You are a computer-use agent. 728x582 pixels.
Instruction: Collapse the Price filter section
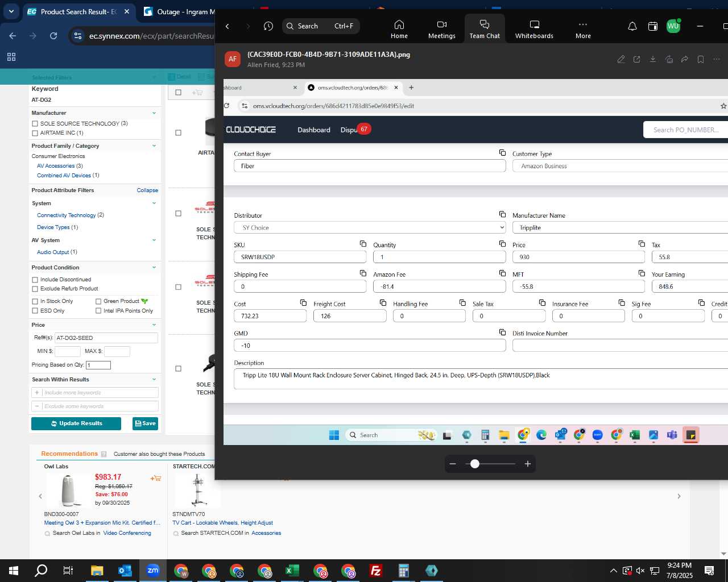154,325
